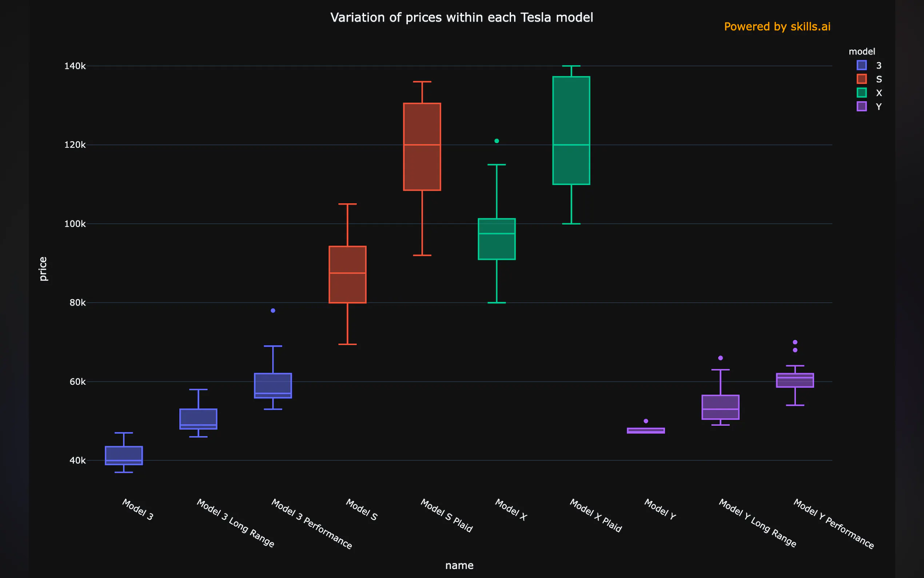This screenshot has width=924, height=578.
Task: Click the 'name' x-axis title
Action: [459, 565]
